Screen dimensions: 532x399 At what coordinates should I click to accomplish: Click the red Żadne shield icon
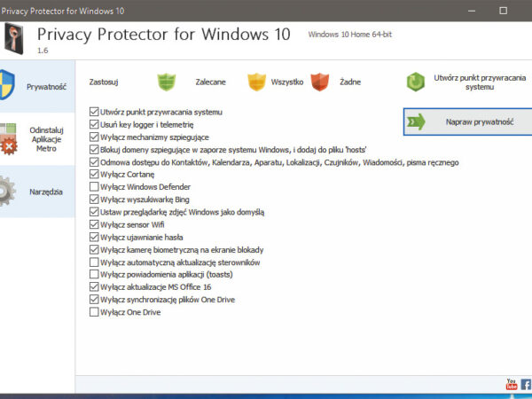coord(320,82)
